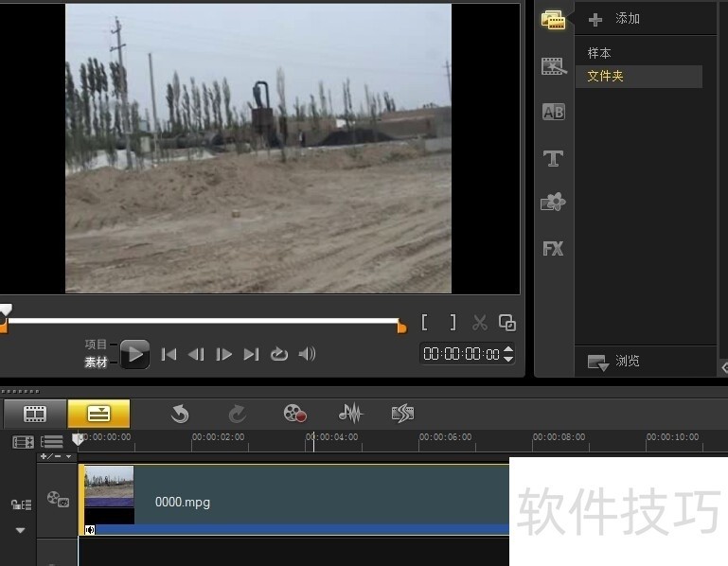Click the scissors split clip icon

[x=480, y=323]
